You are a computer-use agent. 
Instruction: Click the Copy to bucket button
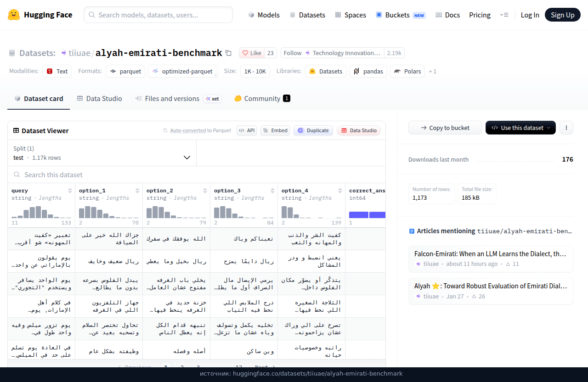point(445,128)
